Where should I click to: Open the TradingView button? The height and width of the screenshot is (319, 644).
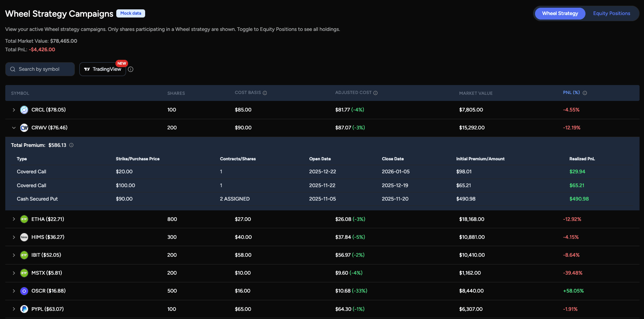pos(102,69)
